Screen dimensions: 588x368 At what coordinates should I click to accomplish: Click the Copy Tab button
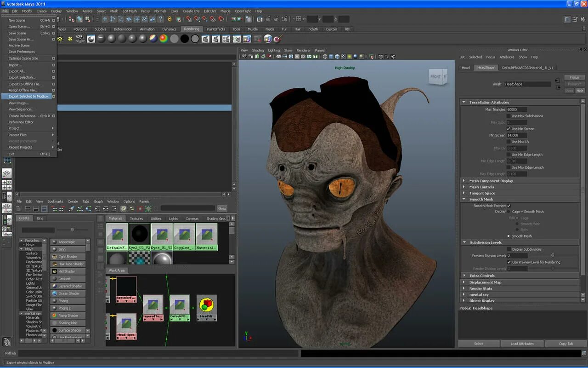coord(565,344)
